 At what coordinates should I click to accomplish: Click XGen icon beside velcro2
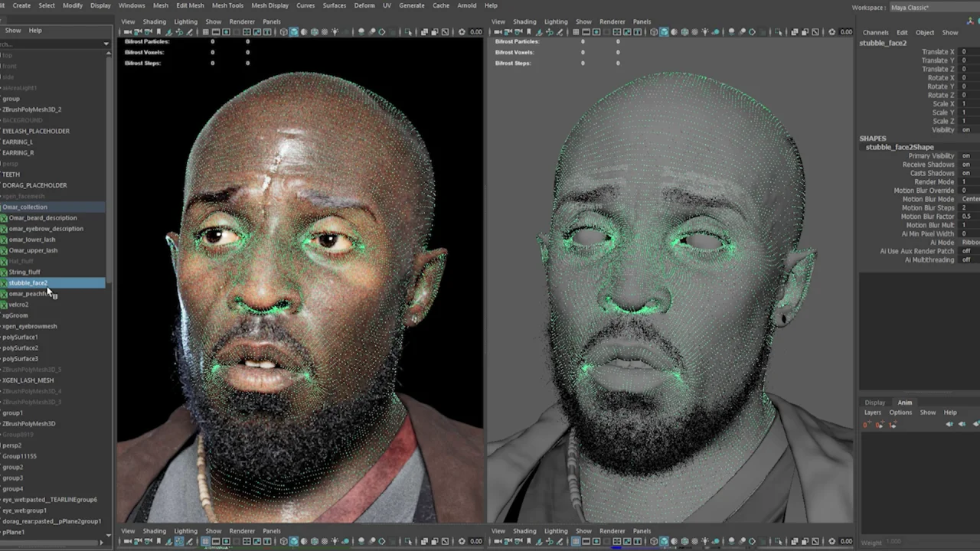pos(4,305)
